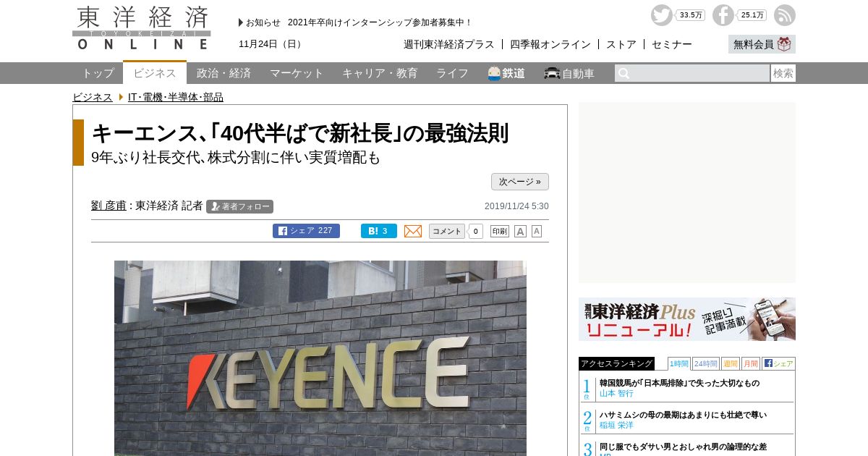The image size is (868, 456).
Task: Click the gift icon next to 無料会員
Action: (785, 44)
